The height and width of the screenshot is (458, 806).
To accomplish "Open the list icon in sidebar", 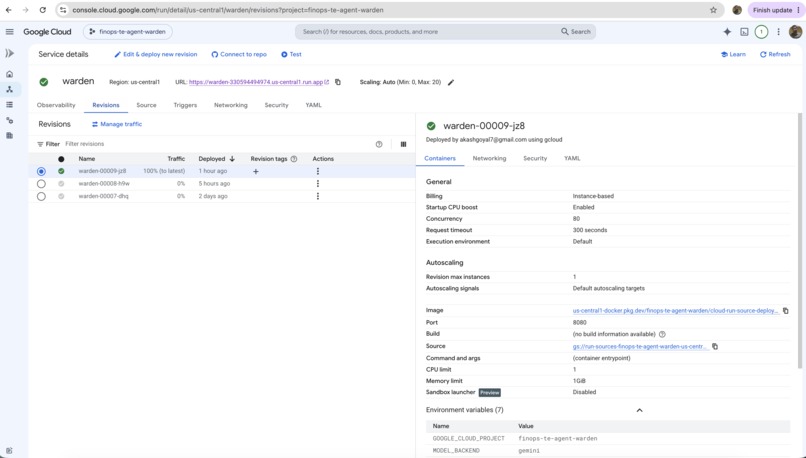I will (9, 105).
